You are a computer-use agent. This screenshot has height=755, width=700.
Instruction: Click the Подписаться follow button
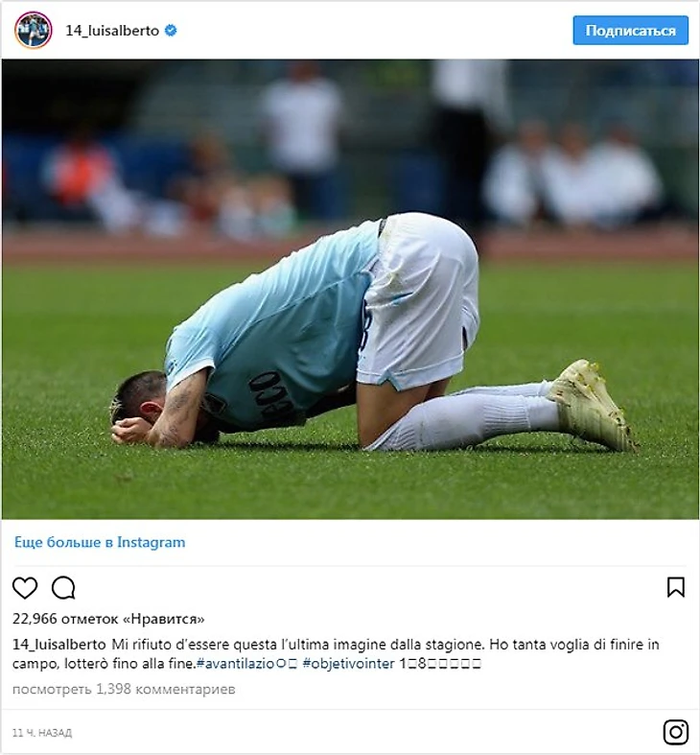click(x=630, y=31)
